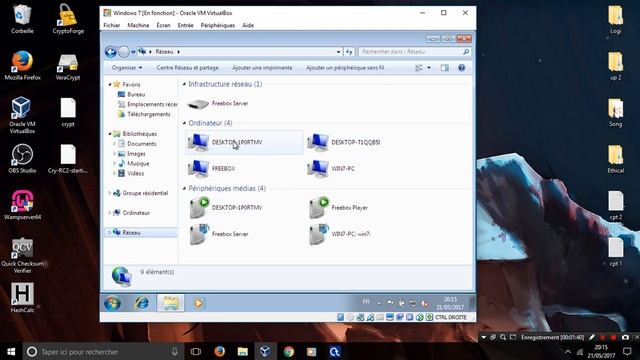The height and width of the screenshot is (360, 640).
Task: Open the explorer help question mark
Action: click(462, 68)
